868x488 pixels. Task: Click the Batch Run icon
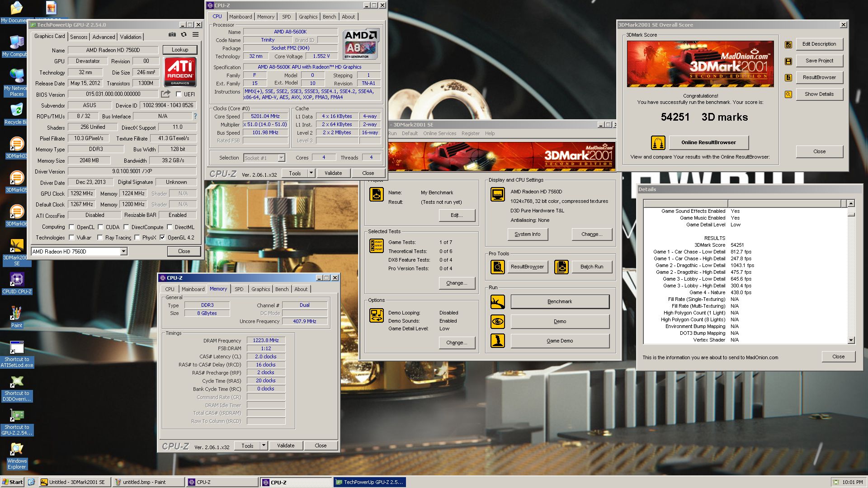coord(561,267)
